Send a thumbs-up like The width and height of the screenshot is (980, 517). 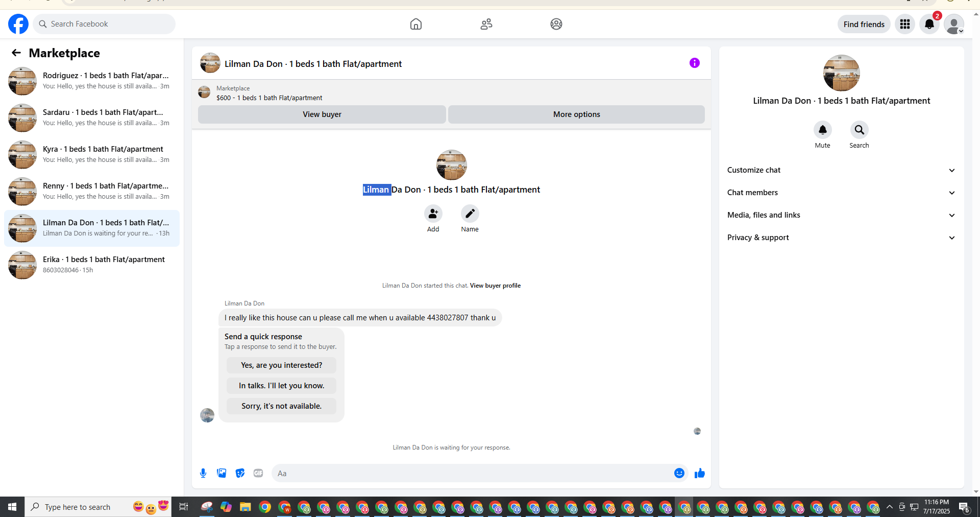(x=700, y=473)
